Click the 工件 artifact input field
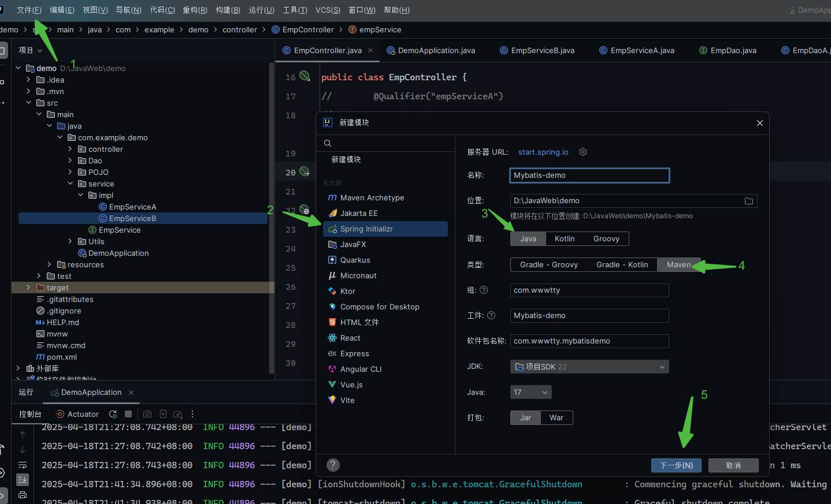 point(589,316)
